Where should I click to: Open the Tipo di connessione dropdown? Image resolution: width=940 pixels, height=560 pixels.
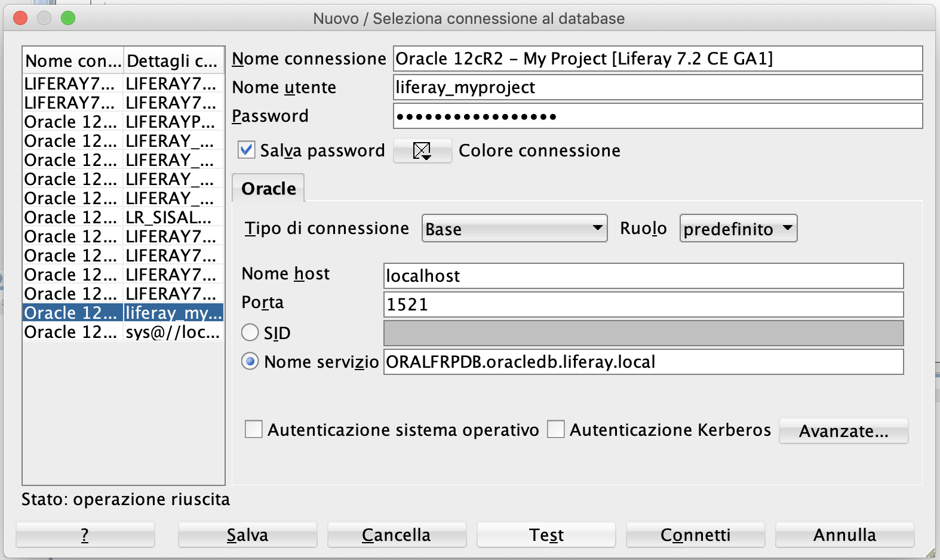click(x=514, y=229)
